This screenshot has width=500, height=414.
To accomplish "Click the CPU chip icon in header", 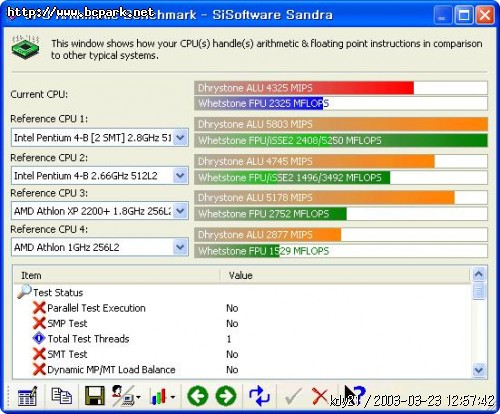I will pos(25,47).
